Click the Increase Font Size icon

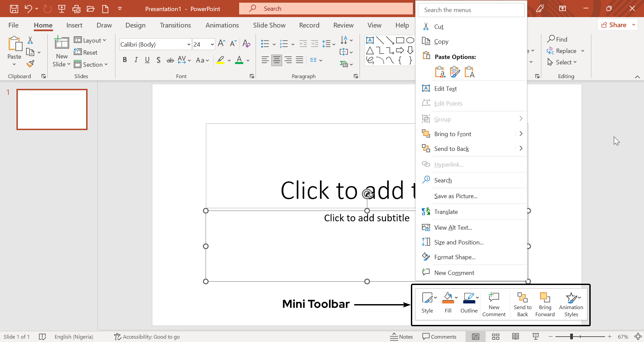click(x=221, y=43)
